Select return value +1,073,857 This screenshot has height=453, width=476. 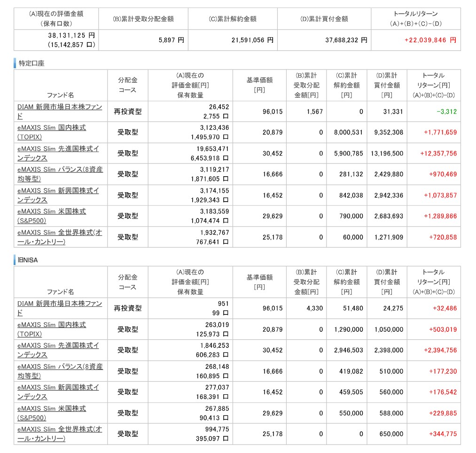440,195
